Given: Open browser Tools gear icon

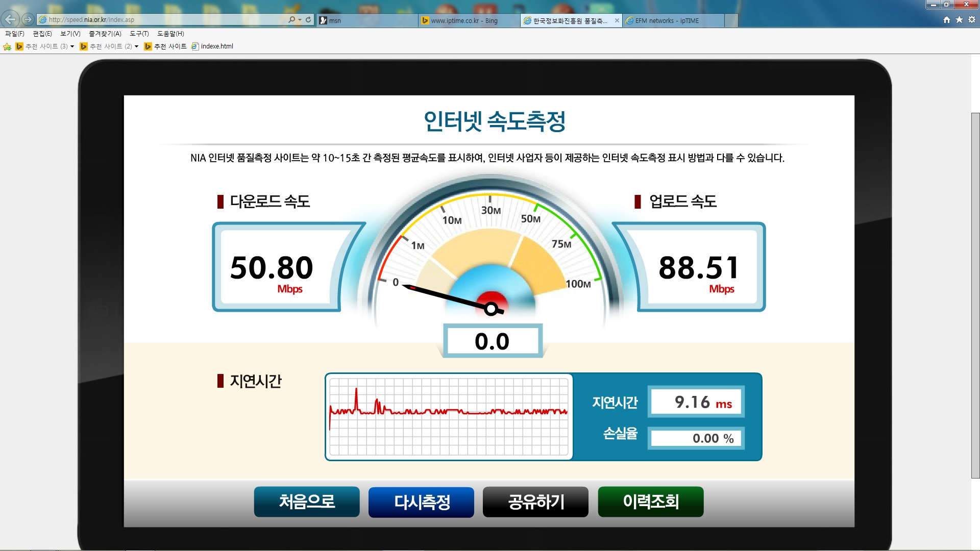Looking at the screenshot, I should coord(972,19).
